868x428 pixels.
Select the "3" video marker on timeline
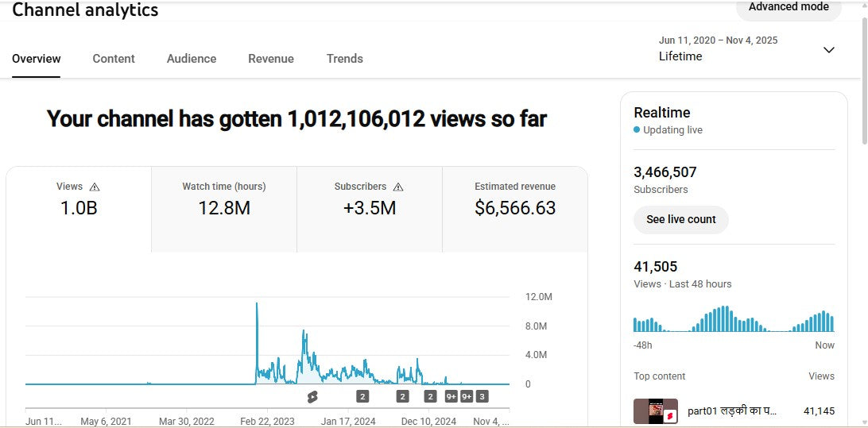coord(482,396)
